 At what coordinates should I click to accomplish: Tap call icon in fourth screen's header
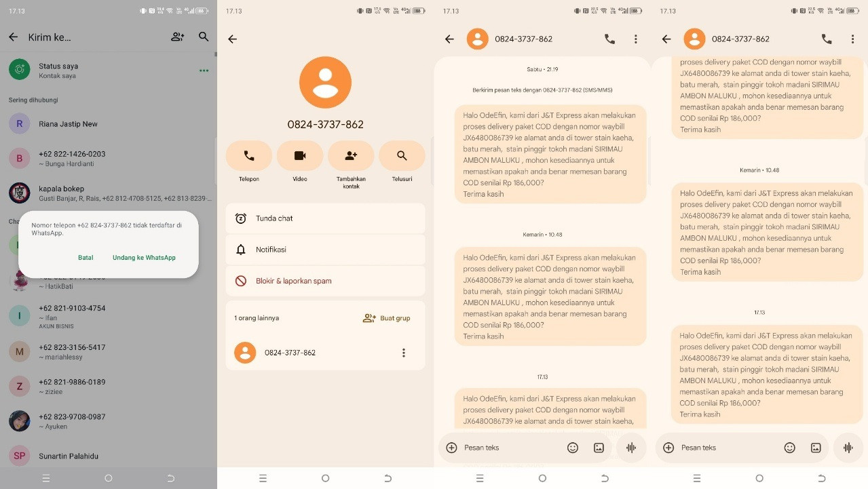click(827, 39)
